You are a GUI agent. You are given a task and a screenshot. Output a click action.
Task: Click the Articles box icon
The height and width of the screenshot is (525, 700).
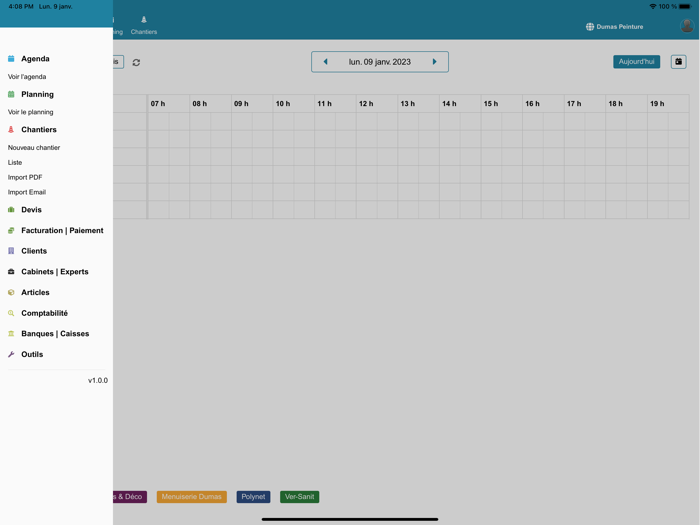[x=11, y=292]
